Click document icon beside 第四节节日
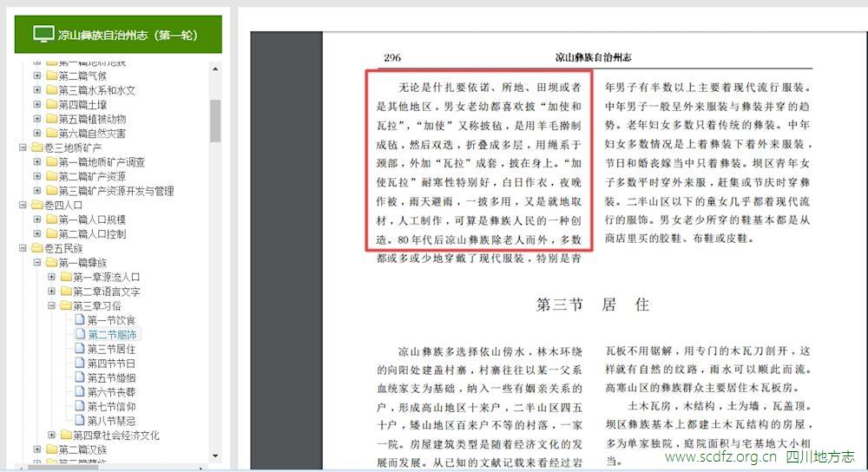 (x=80, y=363)
